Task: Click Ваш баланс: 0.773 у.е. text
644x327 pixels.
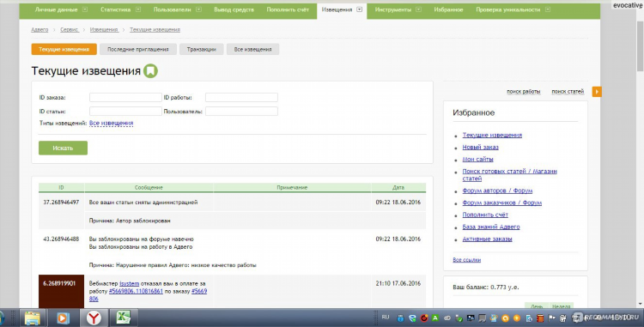Action: [x=486, y=288]
